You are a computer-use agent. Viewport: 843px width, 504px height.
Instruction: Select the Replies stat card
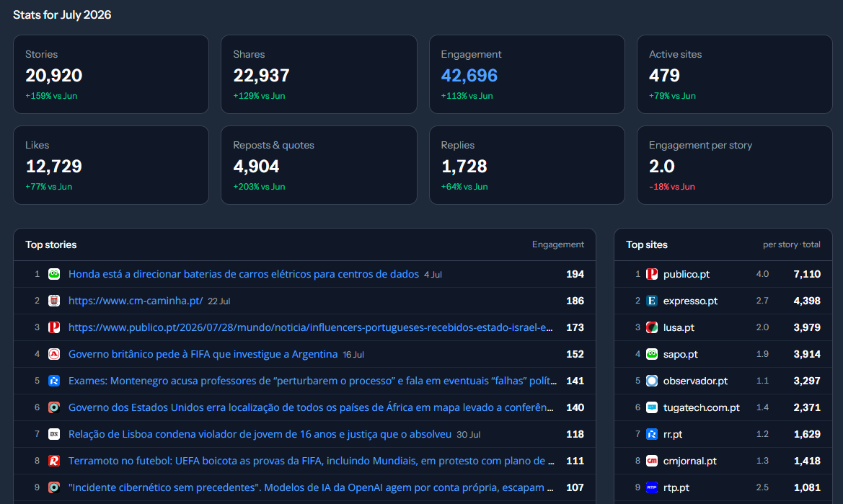coord(527,165)
